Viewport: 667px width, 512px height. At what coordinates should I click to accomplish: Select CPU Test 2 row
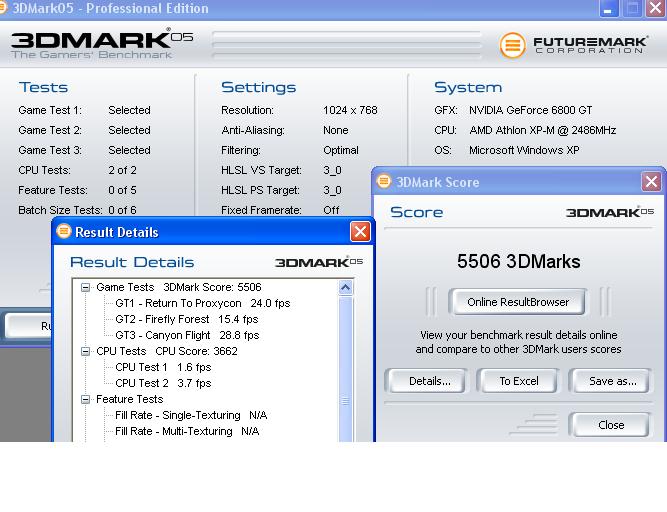[x=163, y=383]
